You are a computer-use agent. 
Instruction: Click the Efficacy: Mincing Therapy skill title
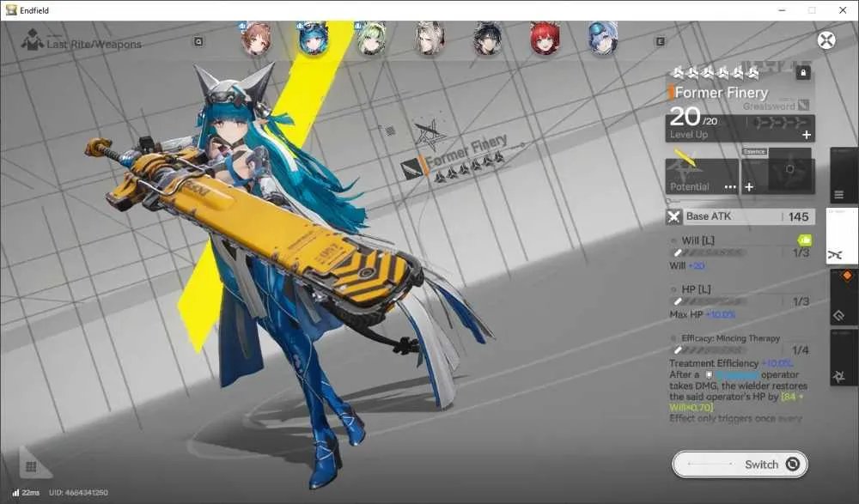(x=730, y=338)
